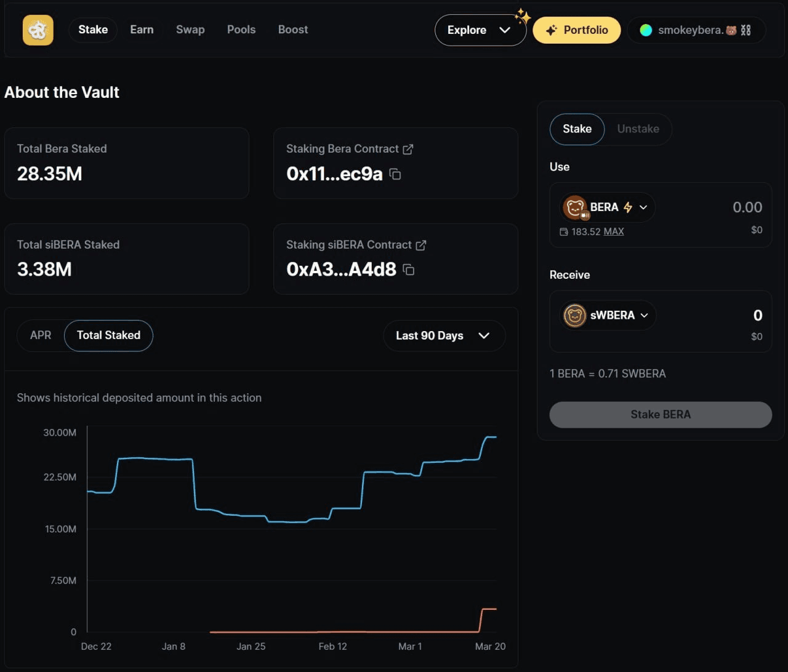Image resolution: width=788 pixels, height=672 pixels.
Task: Open Staking siBERA Contract external link icon
Action: coord(421,245)
